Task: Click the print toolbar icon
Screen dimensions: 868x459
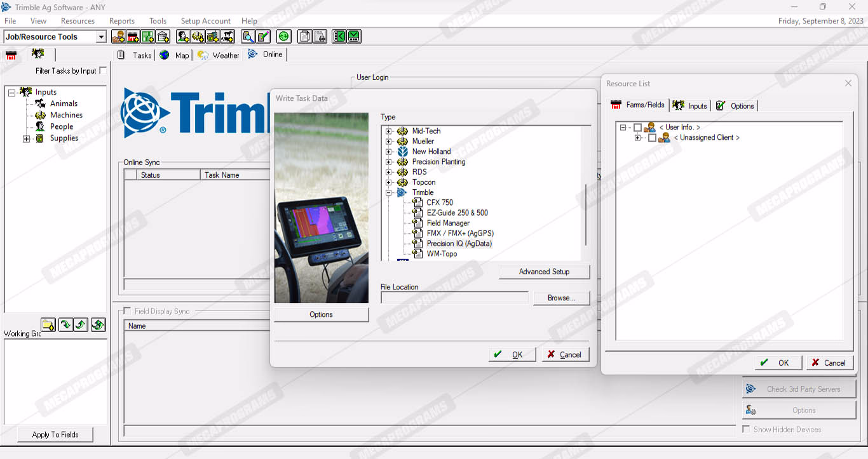Action: (320, 37)
